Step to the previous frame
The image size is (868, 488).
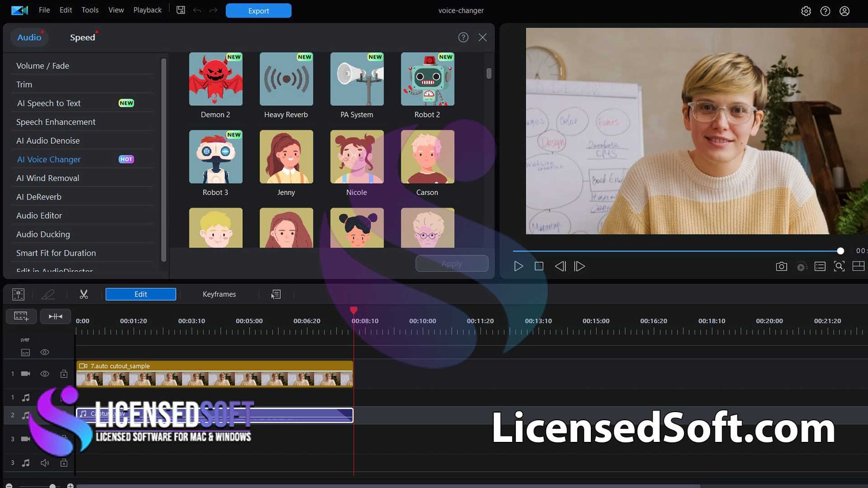(560, 266)
